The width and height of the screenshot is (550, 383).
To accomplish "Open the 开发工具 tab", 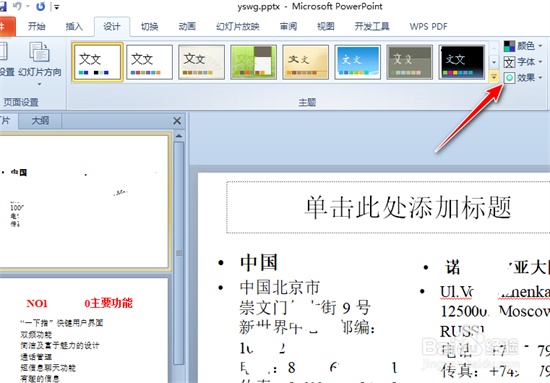I will pos(372,26).
